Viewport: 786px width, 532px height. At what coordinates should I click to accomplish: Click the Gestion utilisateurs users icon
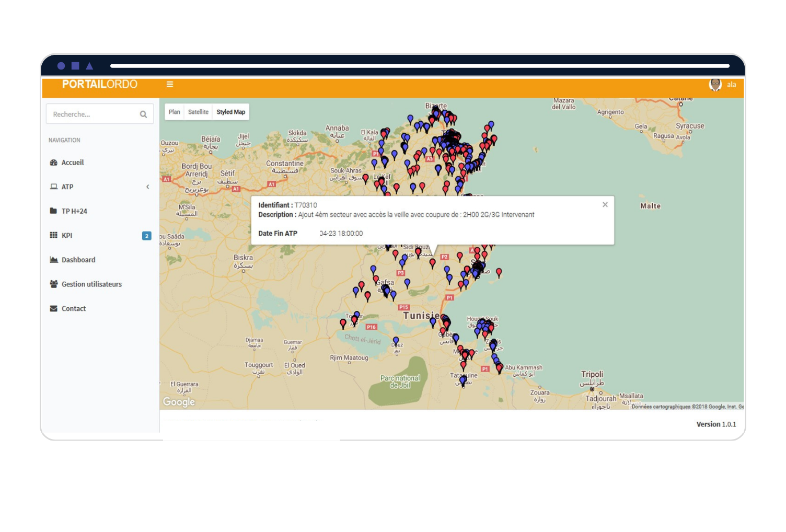pos(53,284)
